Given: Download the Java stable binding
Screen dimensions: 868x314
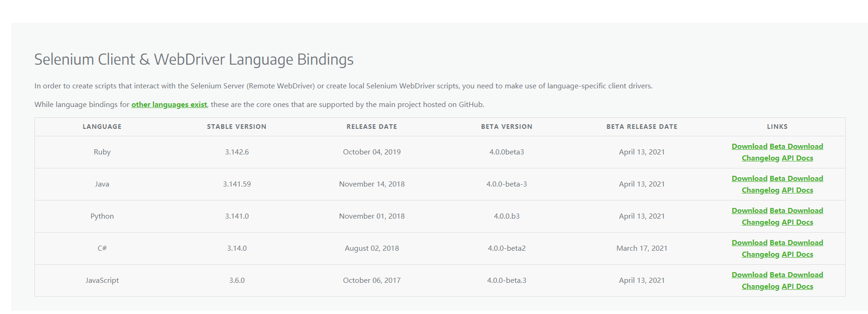Looking at the screenshot, I should tap(749, 179).
